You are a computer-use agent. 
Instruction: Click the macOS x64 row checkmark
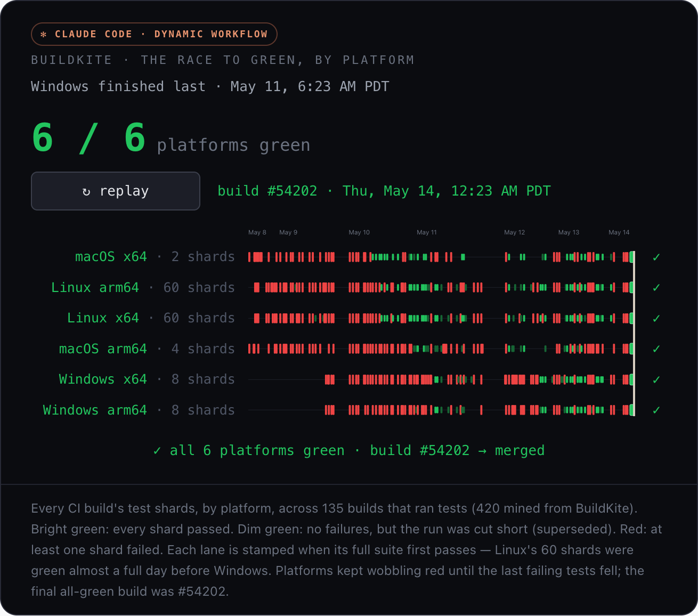(656, 257)
